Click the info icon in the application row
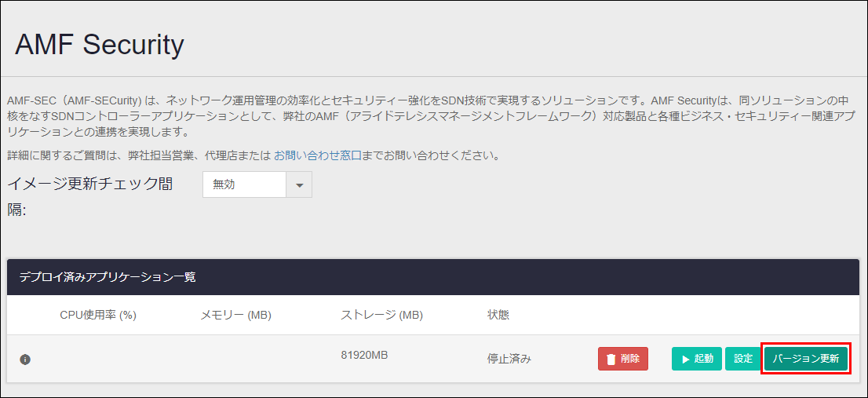868x398 pixels. [x=25, y=360]
